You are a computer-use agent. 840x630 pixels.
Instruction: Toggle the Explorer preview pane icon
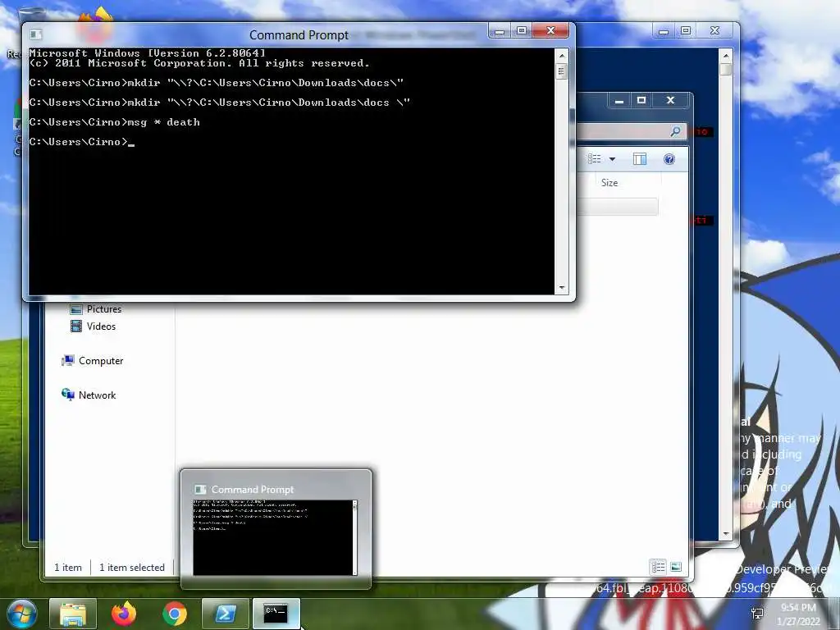640,158
